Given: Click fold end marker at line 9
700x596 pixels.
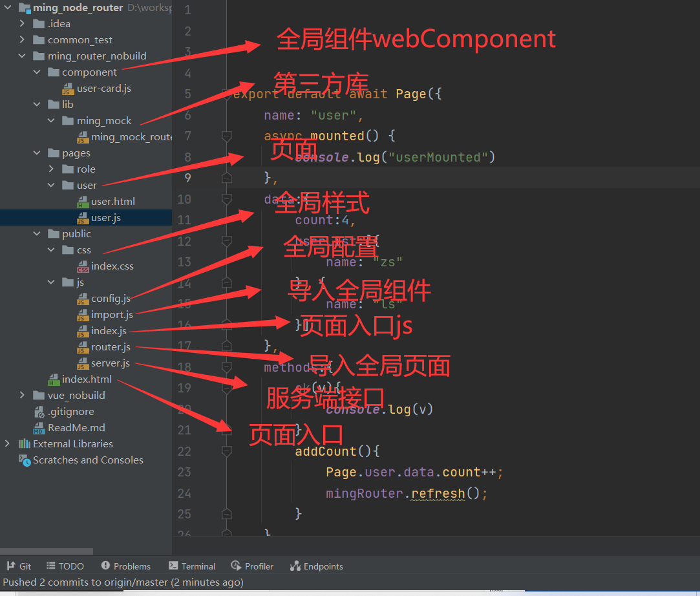Looking at the screenshot, I should point(226,178).
